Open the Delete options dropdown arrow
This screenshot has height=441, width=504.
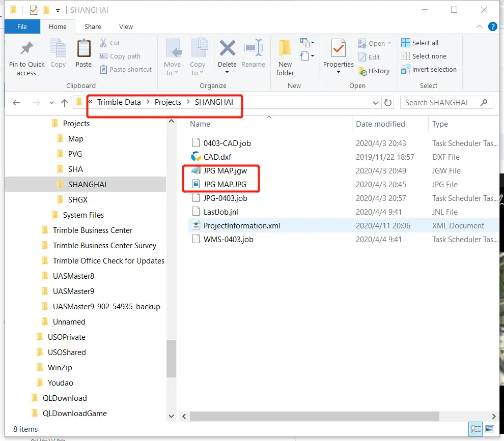pyautogui.click(x=227, y=72)
